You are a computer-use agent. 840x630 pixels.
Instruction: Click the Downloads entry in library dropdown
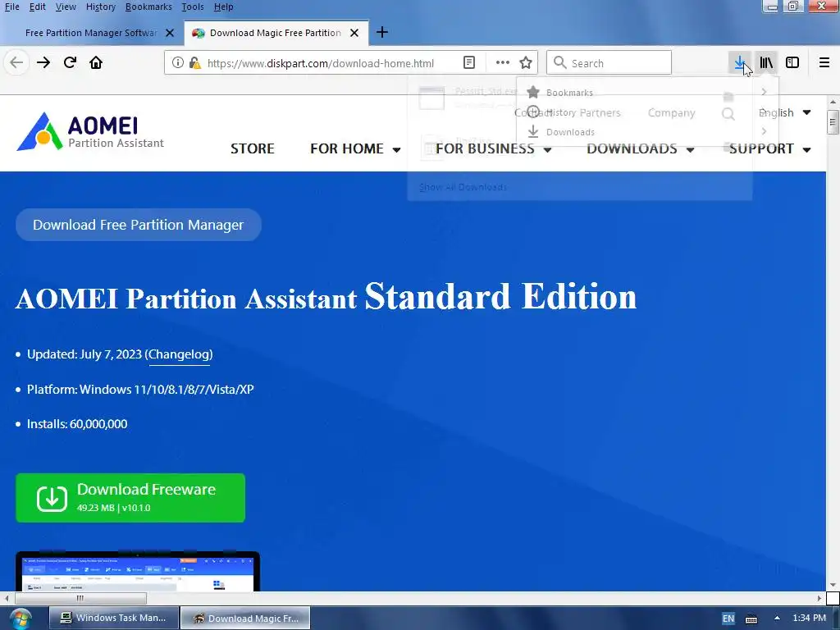[x=647, y=132]
